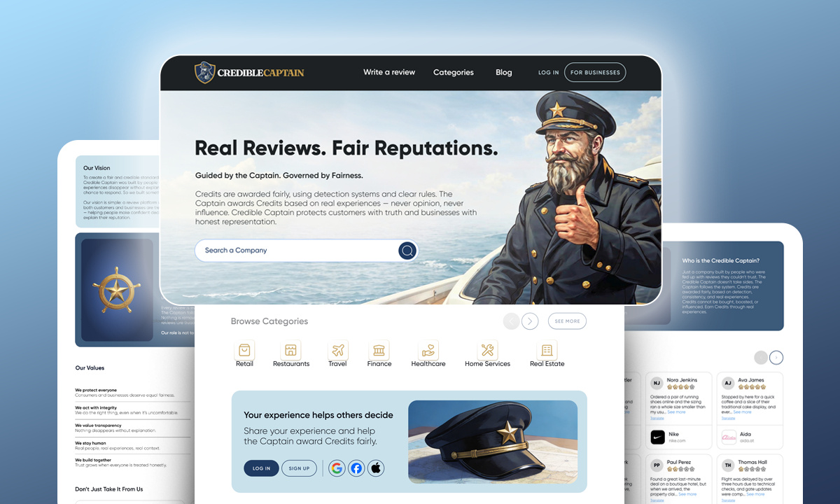840x504 pixels.
Task: Click Nora Jenkins NJ avatar
Action: point(657,383)
